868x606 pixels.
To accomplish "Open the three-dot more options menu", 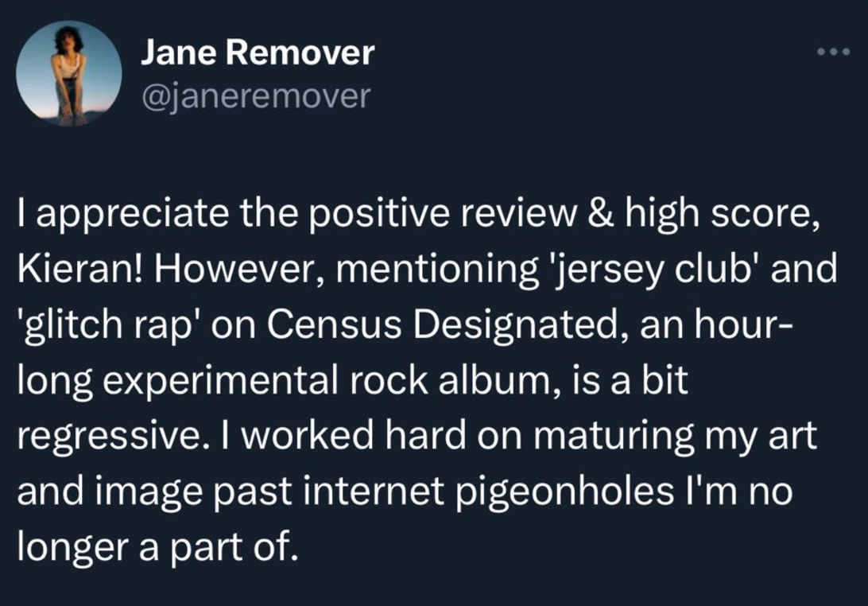I will (833, 52).
